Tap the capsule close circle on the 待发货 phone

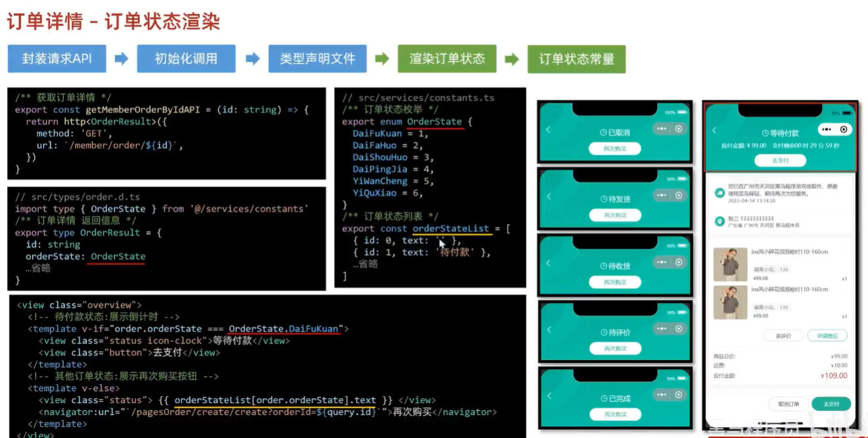tap(679, 195)
